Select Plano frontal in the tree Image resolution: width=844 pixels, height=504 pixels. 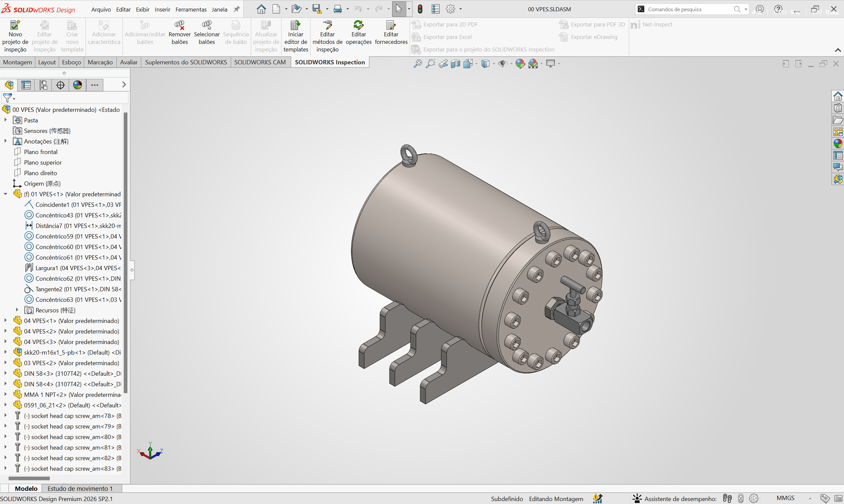[x=40, y=152]
